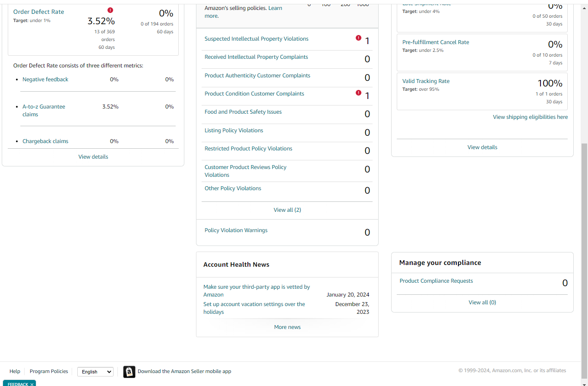Open Received Intellectual Property Complaints

[256, 57]
